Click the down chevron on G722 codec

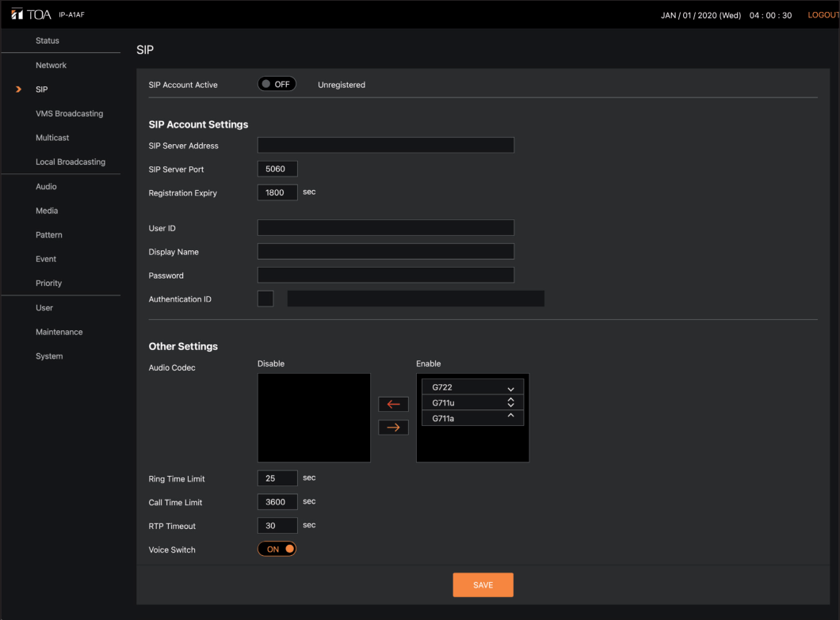510,388
